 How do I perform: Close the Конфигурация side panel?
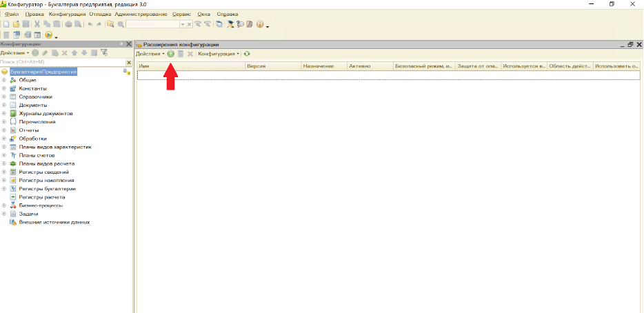pyautogui.click(x=128, y=44)
